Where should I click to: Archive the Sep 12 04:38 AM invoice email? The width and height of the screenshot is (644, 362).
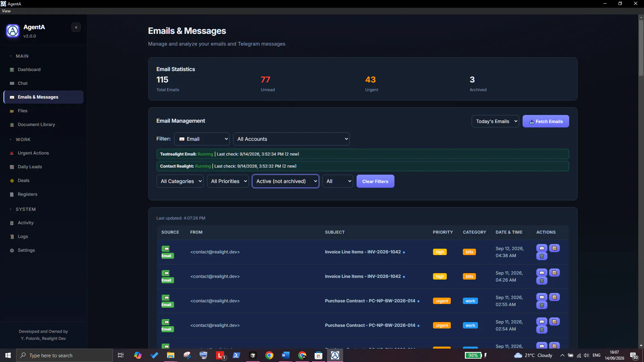pyautogui.click(x=554, y=248)
